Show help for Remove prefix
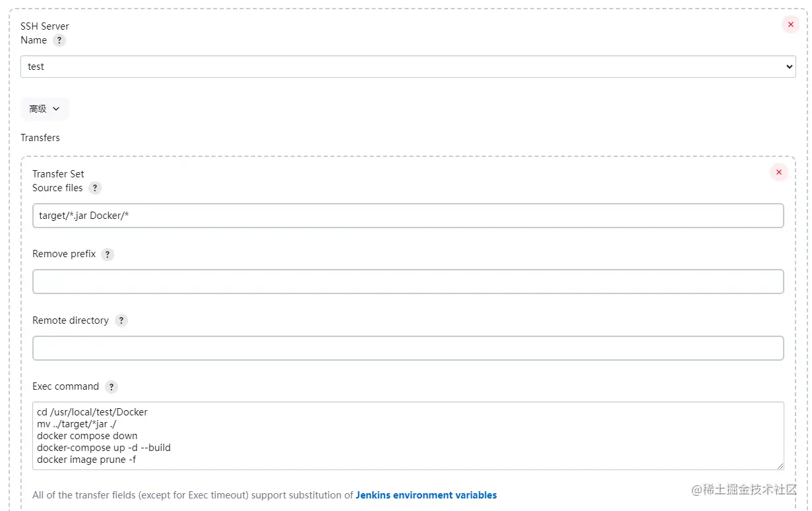Image resolution: width=812 pixels, height=511 pixels. pyautogui.click(x=108, y=255)
